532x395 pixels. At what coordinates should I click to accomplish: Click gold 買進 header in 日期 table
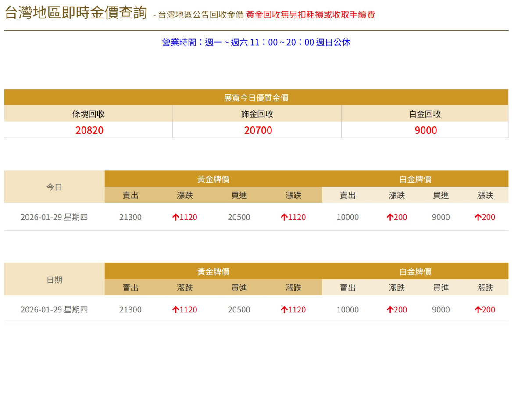coord(239,288)
